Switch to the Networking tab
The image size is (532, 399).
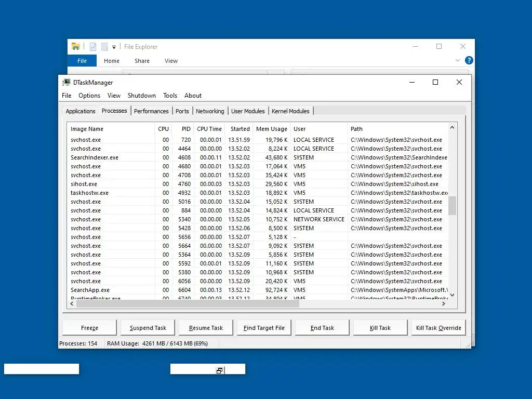tap(210, 111)
